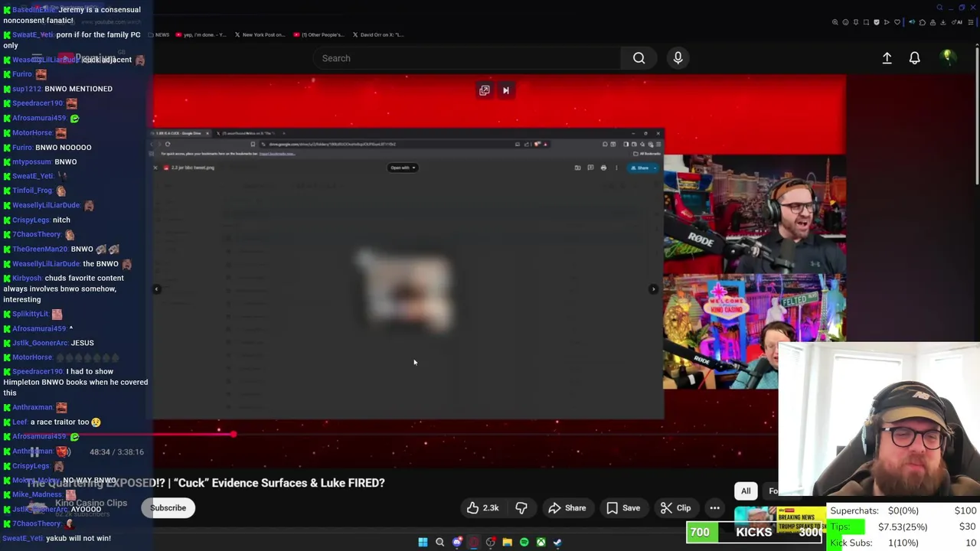980x551 pixels.
Task: Activate voice search microphone icon
Action: pos(678,58)
